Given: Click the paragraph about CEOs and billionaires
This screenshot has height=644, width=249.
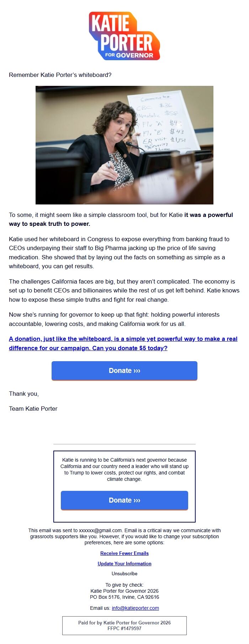Looking at the screenshot, I should (124, 290).
